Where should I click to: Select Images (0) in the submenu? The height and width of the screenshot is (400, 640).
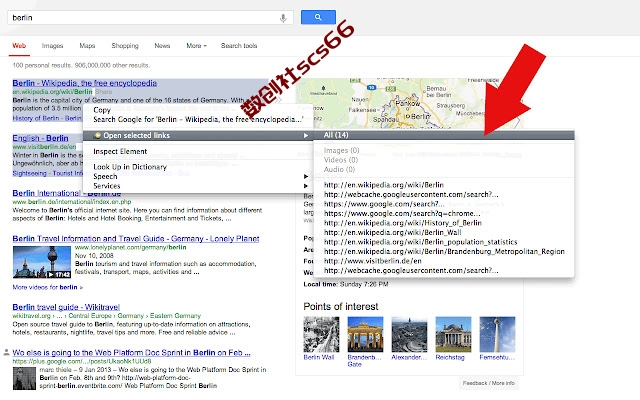[x=341, y=150]
